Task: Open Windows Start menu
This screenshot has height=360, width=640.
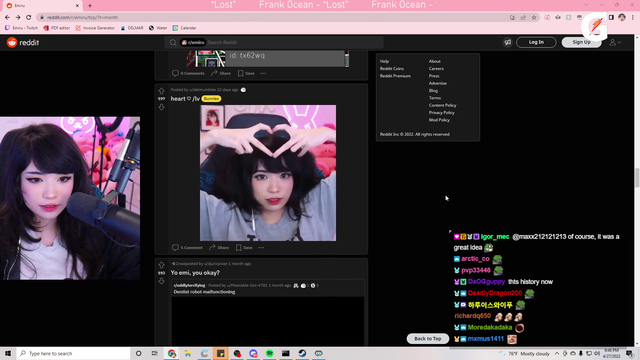Action: coord(8,353)
